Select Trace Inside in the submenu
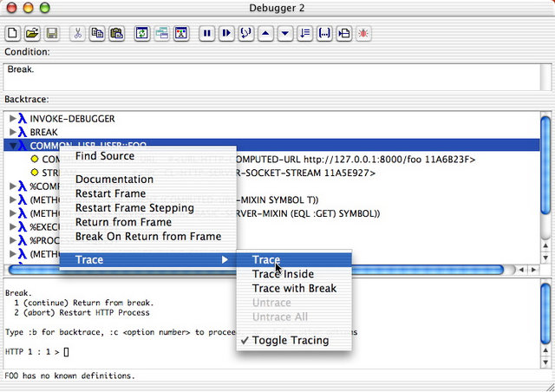555x392 pixels. pyautogui.click(x=294, y=274)
